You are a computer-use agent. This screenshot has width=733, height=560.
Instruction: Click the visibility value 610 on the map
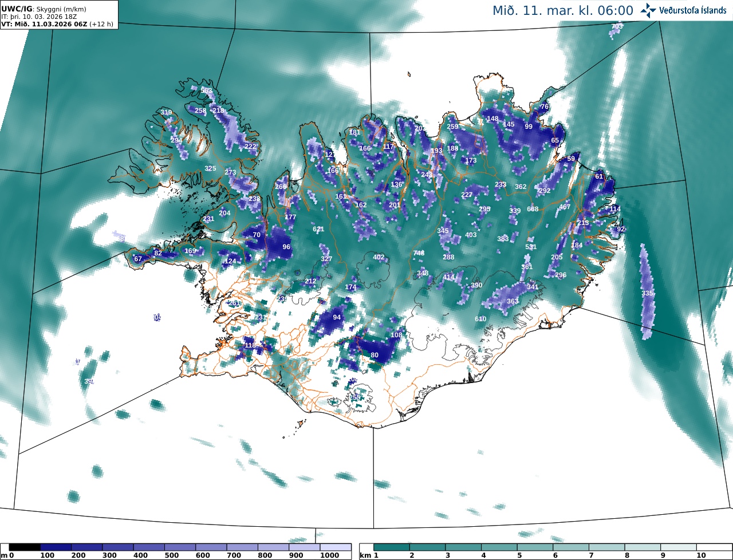pos(480,319)
